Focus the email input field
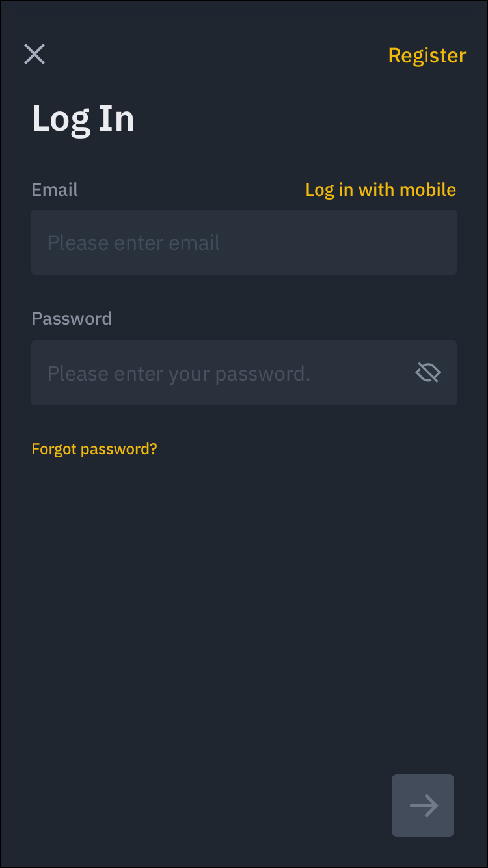 [x=244, y=242]
